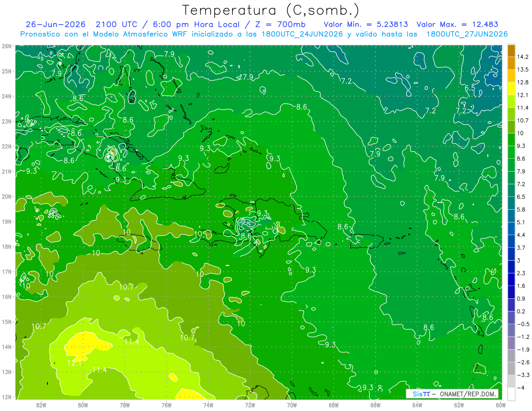The width and height of the screenshot is (532, 411).
Task: Select the 'Valor Max. = 12.483' text
Action: pyautogui.click(x=458, y=24)
